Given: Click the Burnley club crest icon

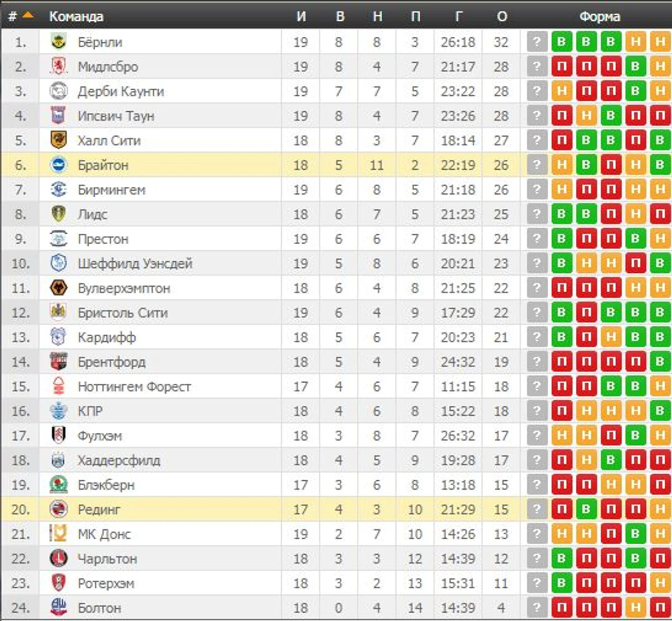Looking at the screenshot, I should (58, 42).
